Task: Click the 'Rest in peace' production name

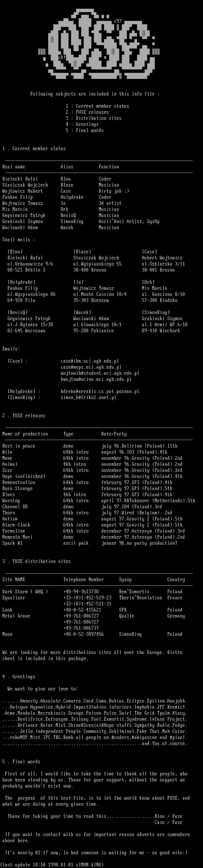Action: point(19,446)
